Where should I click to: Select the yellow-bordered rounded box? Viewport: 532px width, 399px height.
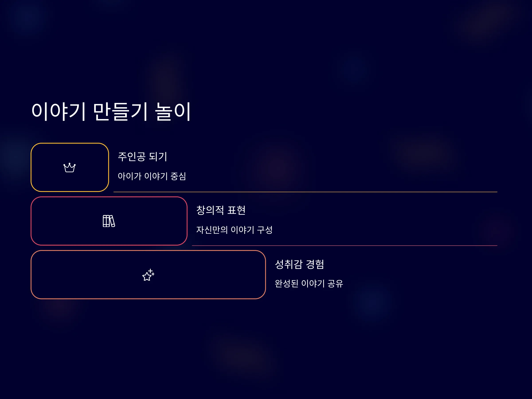70,167
